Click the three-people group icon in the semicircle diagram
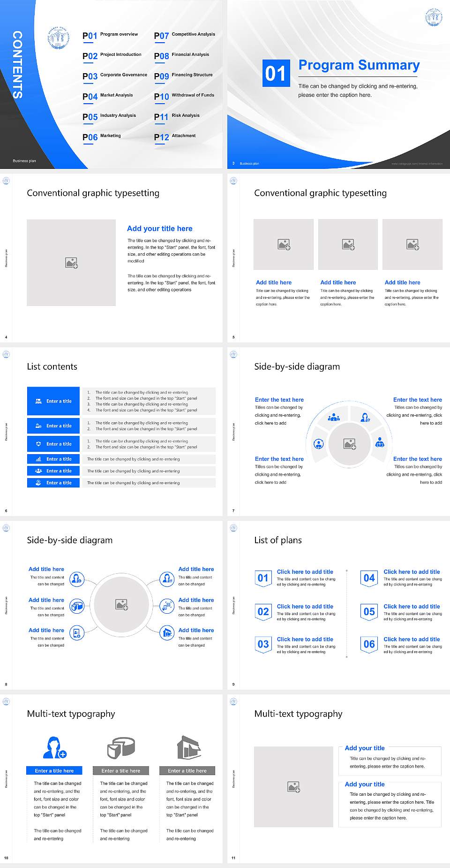450x868 pixels. coord(334,417)
